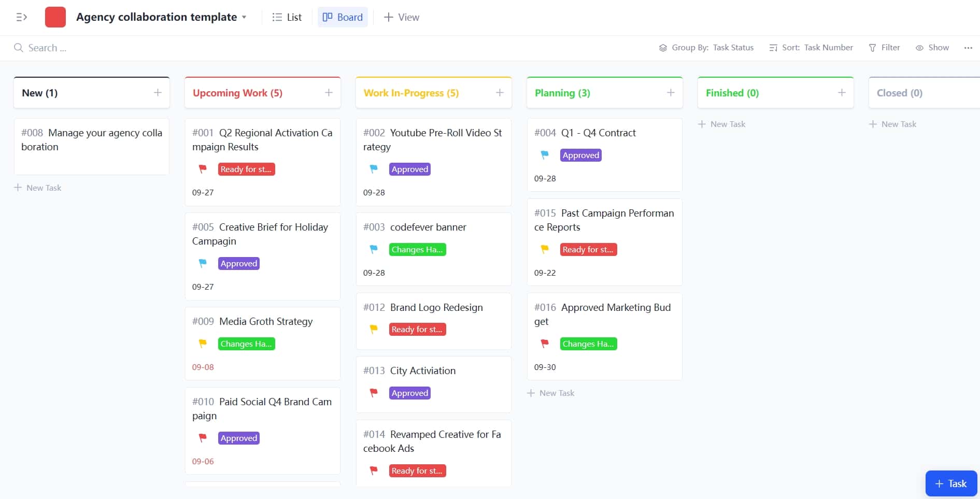Image resolution: width=980 pixels, height=499 pixels.
Task: Click the Group By stacking icon
Action: pyautogui.click(x=663, y=47)
